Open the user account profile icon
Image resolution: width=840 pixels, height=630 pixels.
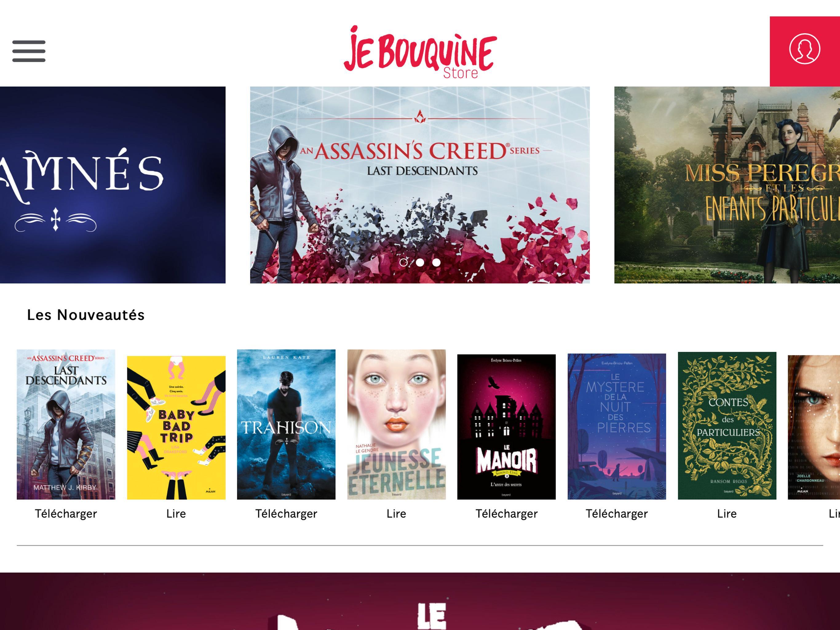coord(804,49)
